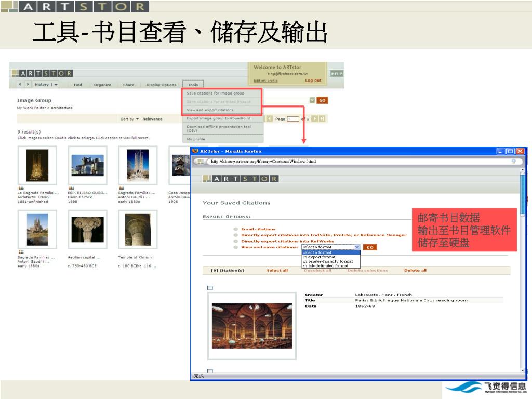Go back with the history left arrow
The width and height of the screenshot is (532, 399).
(x=20, y=84)
